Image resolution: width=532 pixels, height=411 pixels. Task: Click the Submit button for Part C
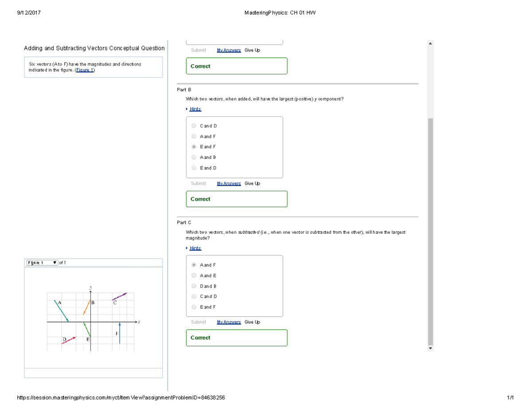(x=198, y=322)
